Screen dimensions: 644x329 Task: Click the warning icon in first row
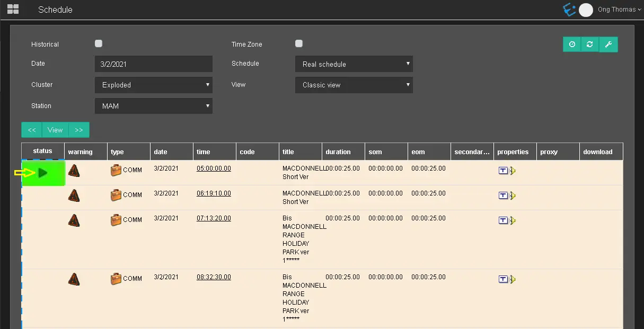pos(74,171)
